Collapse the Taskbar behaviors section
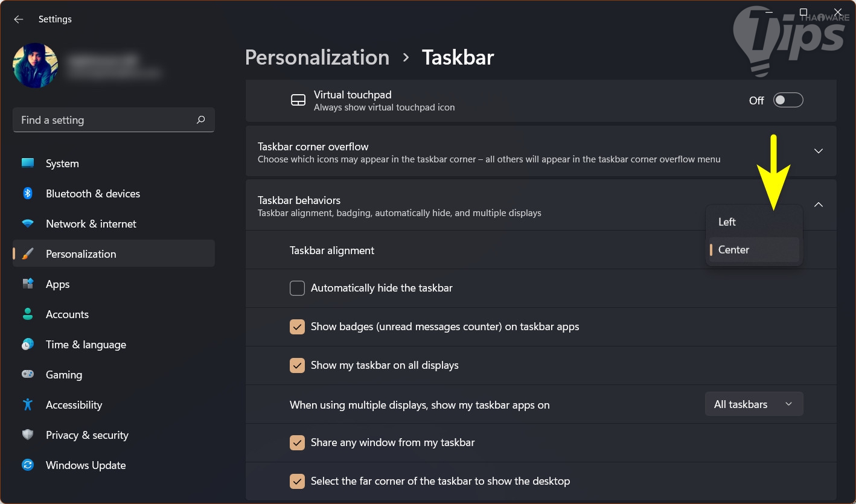Image resolution: width=856 pixels, height=504 pixels. click(x=818, y=205)
